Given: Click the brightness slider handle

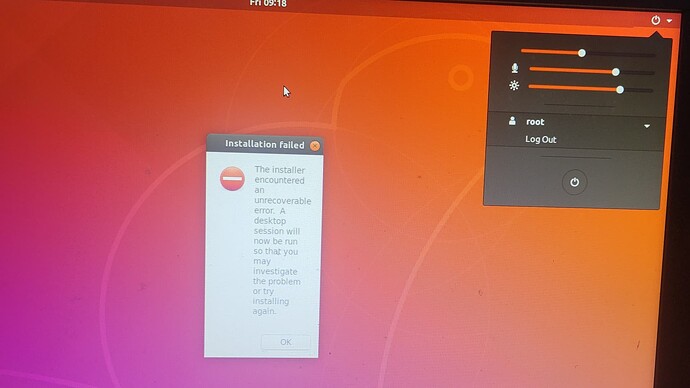Looking at the screenshot, I should 620,90.
